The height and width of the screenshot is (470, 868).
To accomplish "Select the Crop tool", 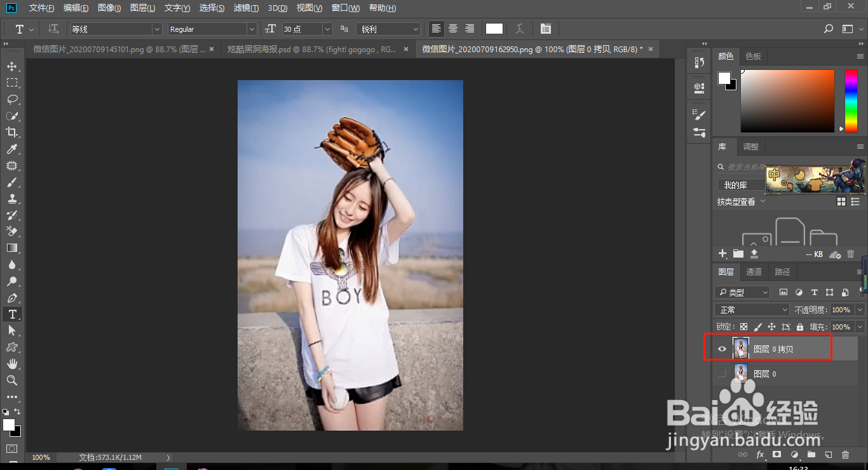I will pyautogui.click(x=12, y=132).
